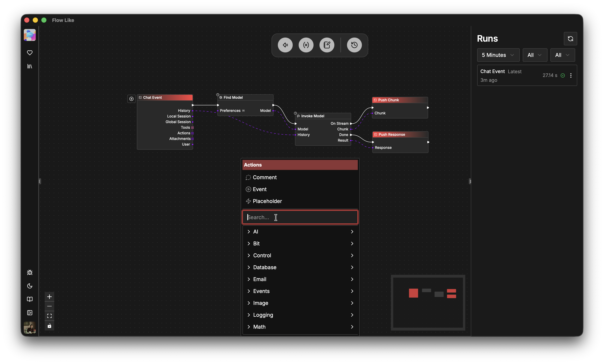Toggle the canvas lock icon
The width and height of the screenshot is (604, 364).
tap(49, 326)
